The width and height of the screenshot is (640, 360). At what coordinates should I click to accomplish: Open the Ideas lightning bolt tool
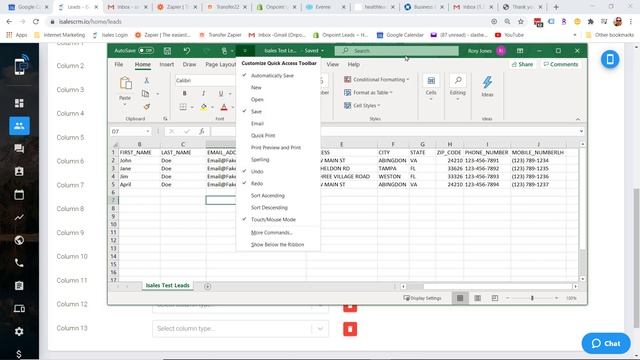pyautogui.click(x=487, y=83)
